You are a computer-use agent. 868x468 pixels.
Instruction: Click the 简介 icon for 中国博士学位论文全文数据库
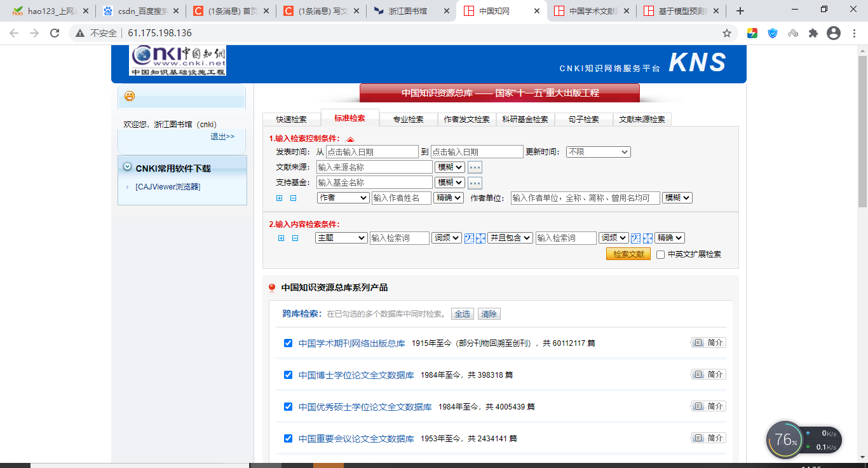[x=709, y=375]
